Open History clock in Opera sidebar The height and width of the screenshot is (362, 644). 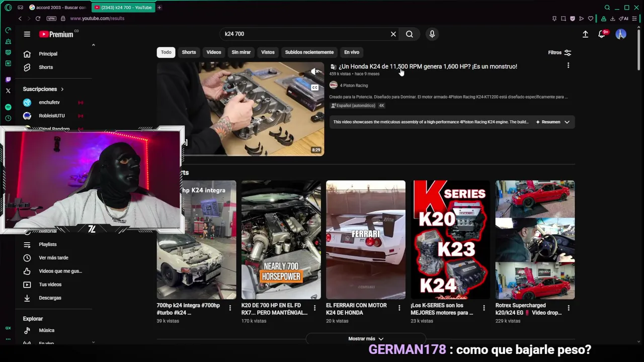(x=8, y=118)
